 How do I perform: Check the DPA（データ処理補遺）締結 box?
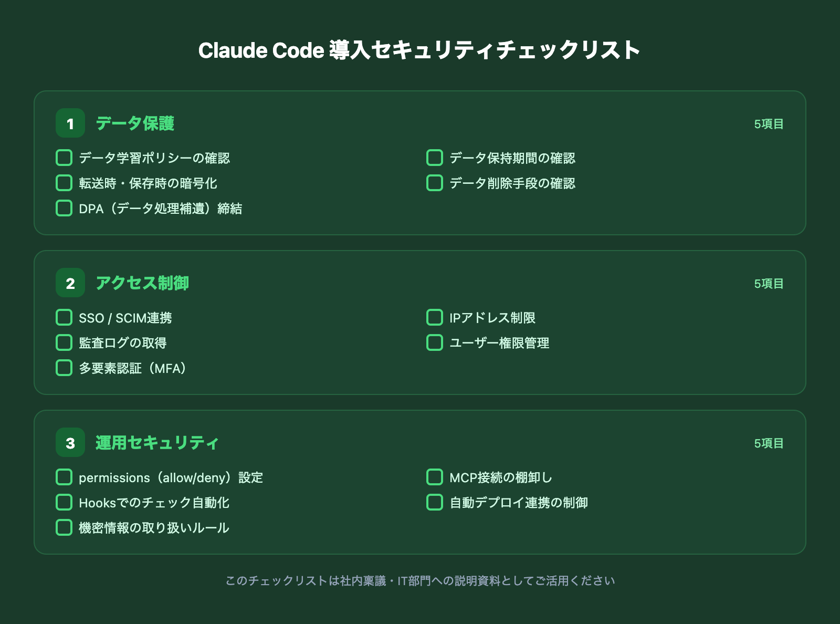(64, 208)
